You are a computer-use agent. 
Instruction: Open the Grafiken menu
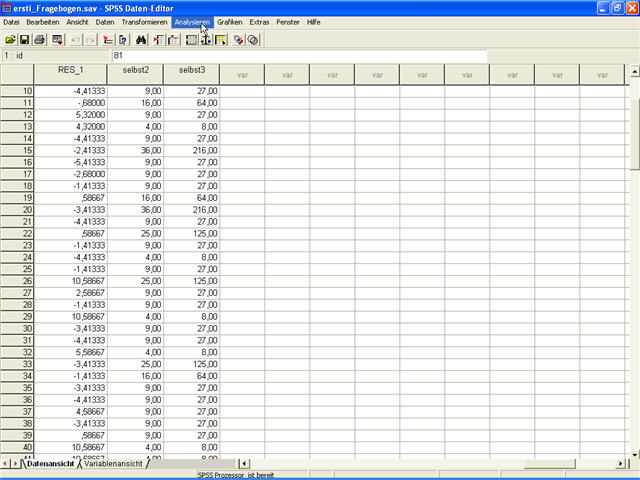(x=229, y=21)
